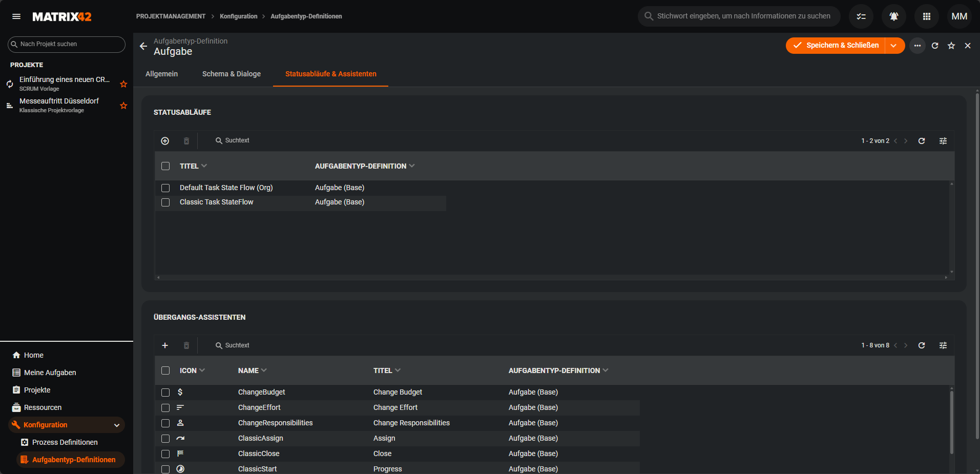
Task: Add new status flow with plus-circle icon
Action: tap(165, 141)
